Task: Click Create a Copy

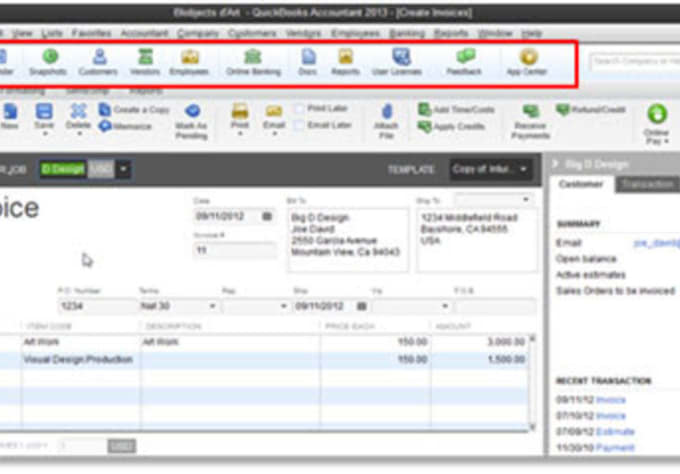Action: [x=134, y=110]
